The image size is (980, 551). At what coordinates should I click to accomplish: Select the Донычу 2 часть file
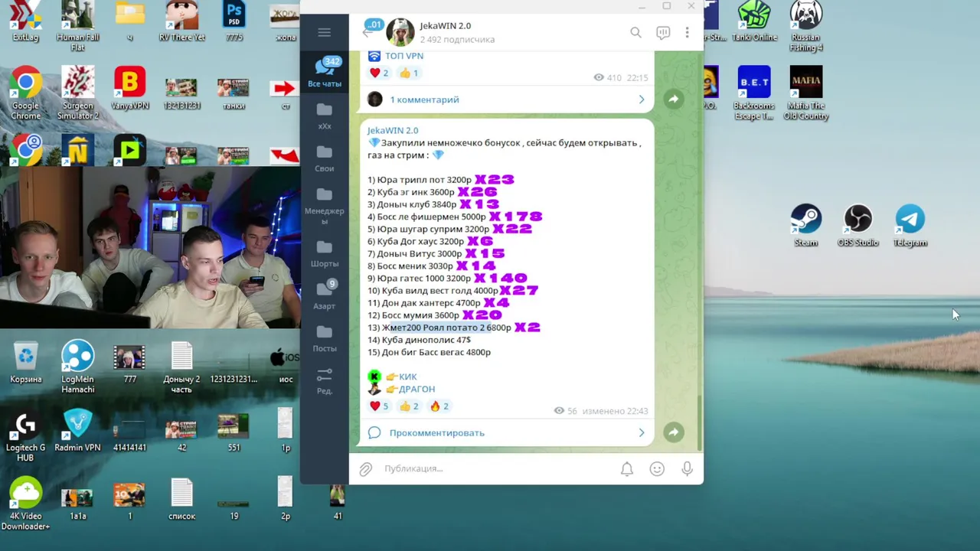181,367
